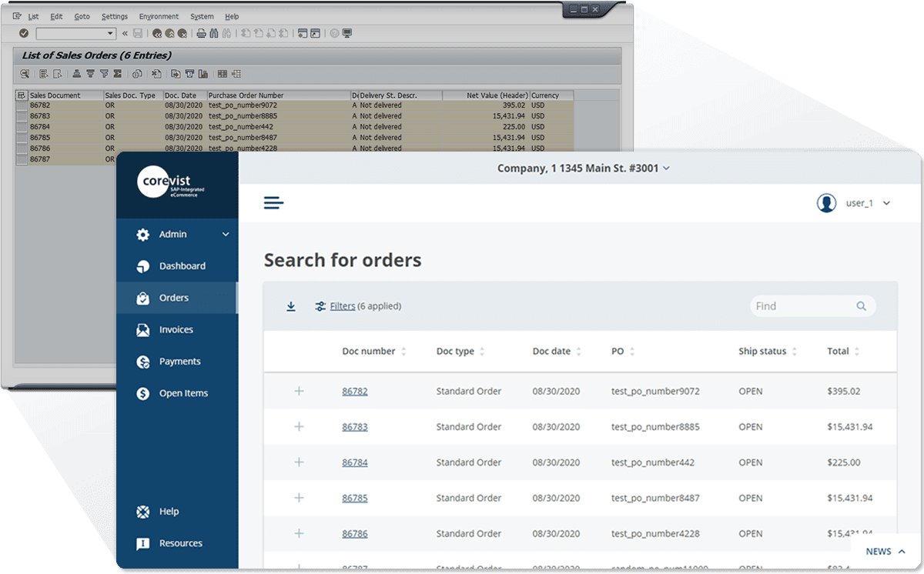This screenshot has height=574, width=924.
Task: Open the Settings menu in SAP
Action: coord(115,16)
